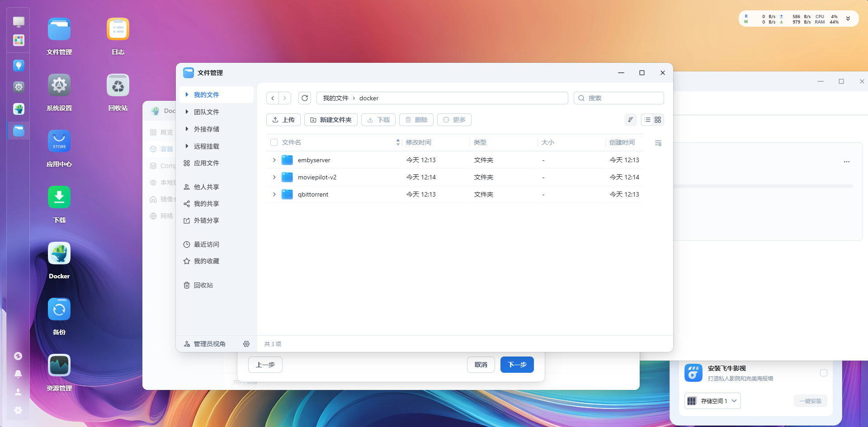The image size is (868, 427).
Task: Open the 存储空间 1 dropdown
Action: pyautogui.click(x=712, y=401)
